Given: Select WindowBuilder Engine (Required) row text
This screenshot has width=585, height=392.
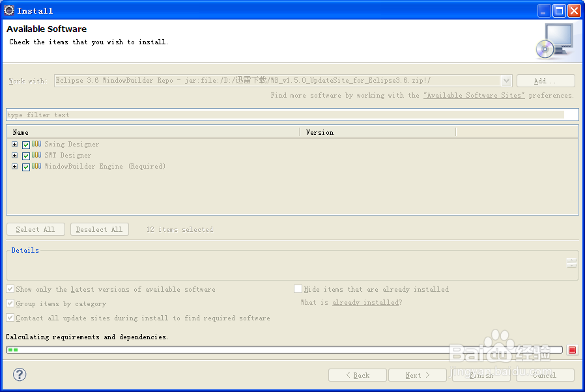Looking at the screenshot, I should 105,166.
